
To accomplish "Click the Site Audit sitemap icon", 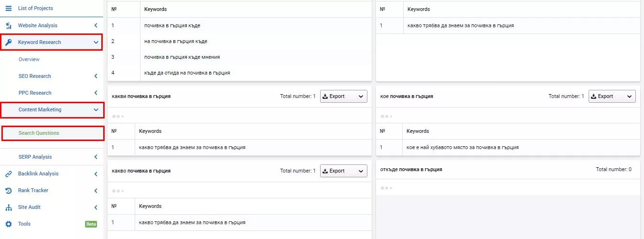I will point(8,207).
